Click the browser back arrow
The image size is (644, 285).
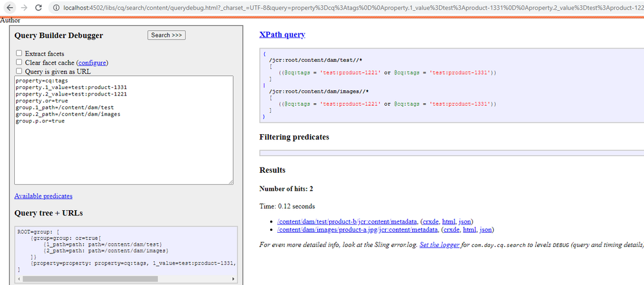coord(7,8)
